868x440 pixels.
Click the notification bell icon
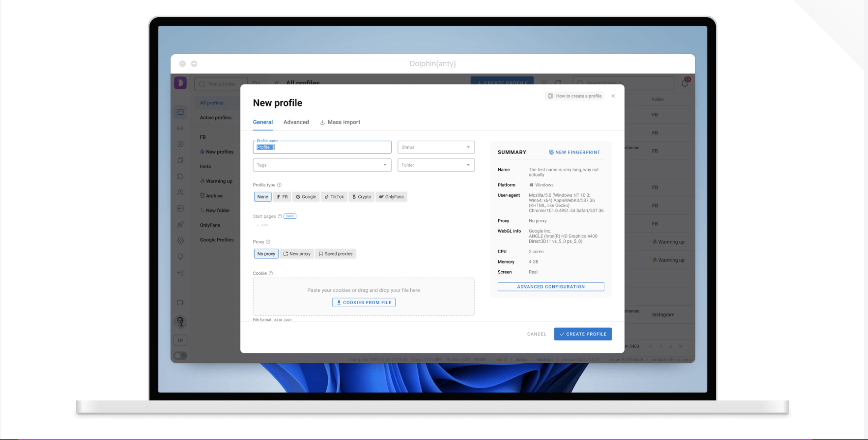pos(685,83)
